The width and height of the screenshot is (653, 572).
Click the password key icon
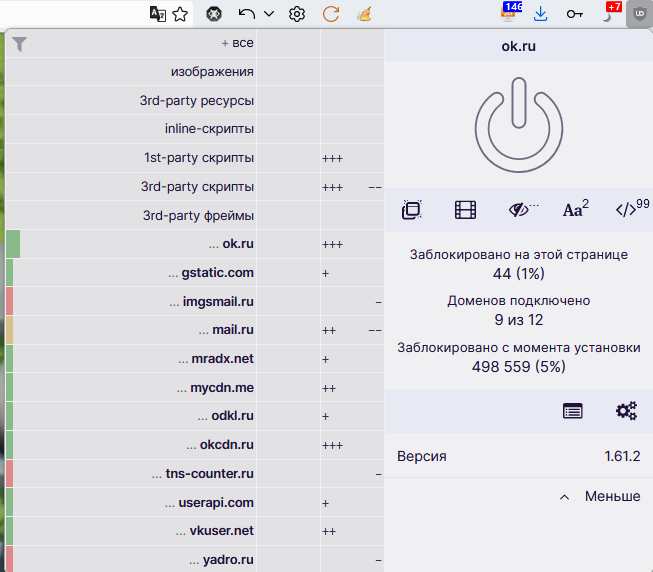tap(574, 14)
